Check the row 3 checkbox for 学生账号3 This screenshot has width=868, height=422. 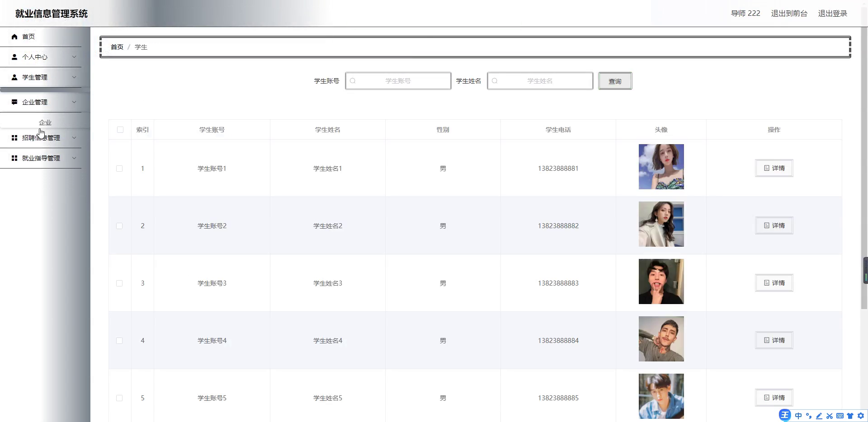click(119, 283)
